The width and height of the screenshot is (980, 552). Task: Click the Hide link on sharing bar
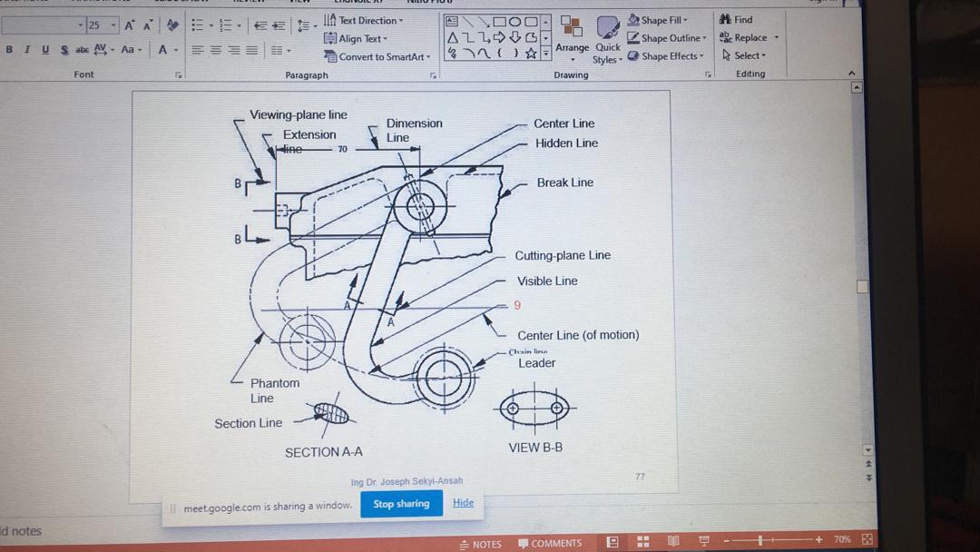(463, 503)
